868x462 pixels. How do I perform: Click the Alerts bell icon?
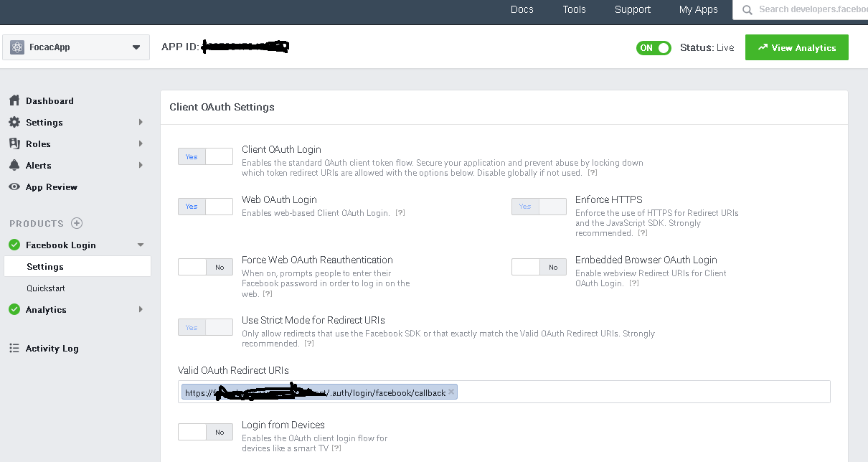pos(14,165)
